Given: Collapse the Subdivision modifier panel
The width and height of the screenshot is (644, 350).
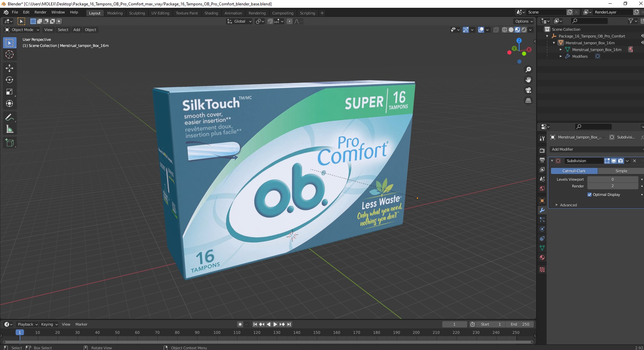Looking at the screenshot, I should click(x=552, y=161).
